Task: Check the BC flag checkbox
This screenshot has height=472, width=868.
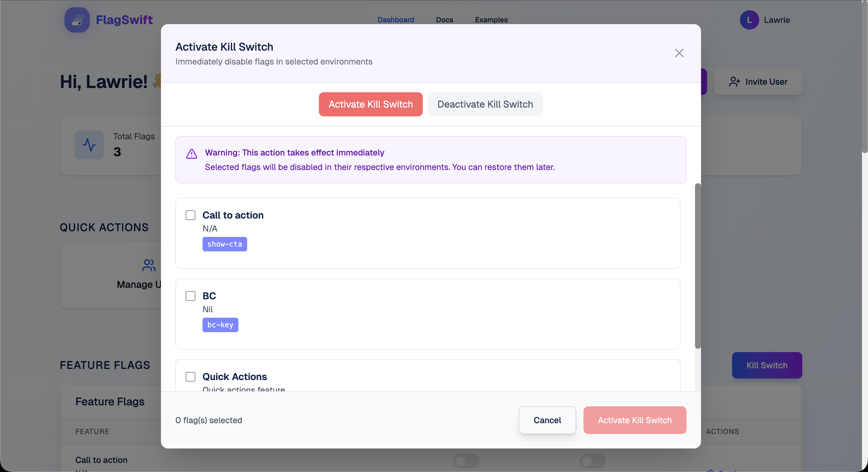Action: coord(190,296)
